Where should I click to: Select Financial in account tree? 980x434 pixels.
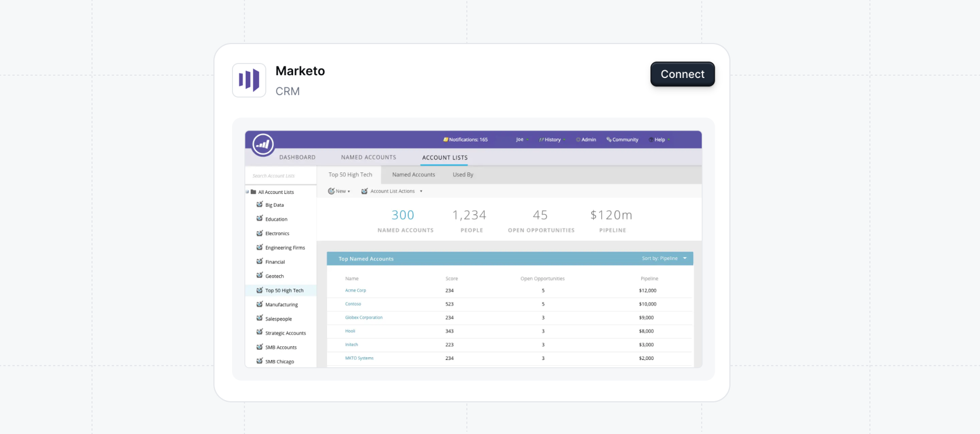(x=275, y=262)
